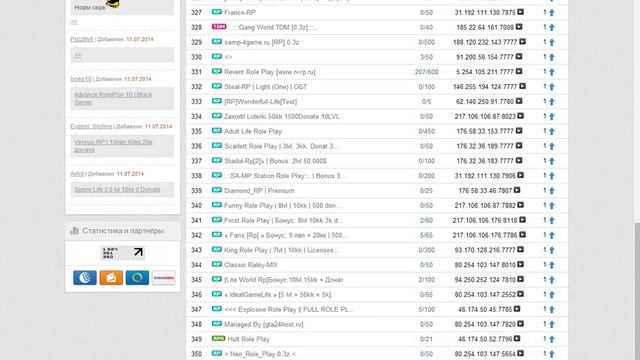Click the orange payment icon in partners panel

pyautogui.click(x=111, y=278)
